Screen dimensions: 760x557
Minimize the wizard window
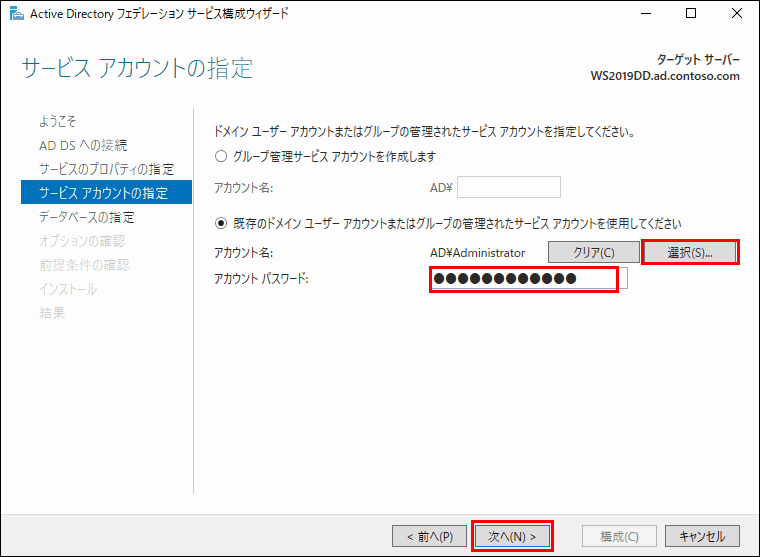click(646, 14)
